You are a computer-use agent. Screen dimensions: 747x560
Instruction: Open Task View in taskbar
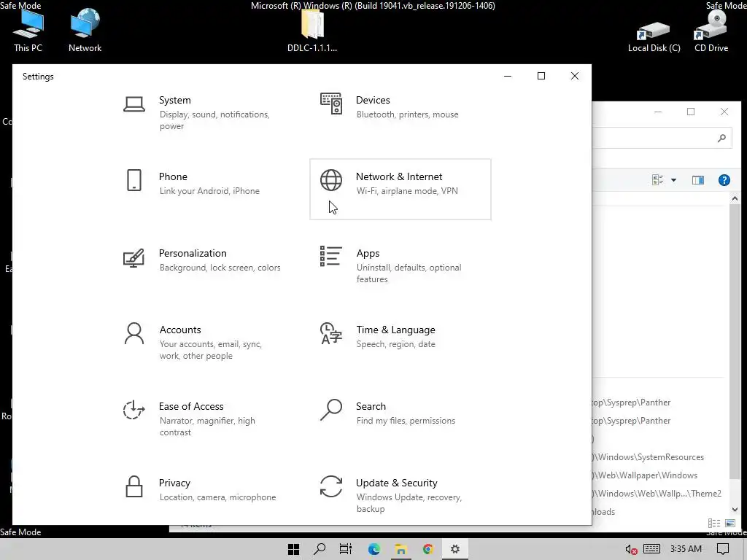pos(346,549)
